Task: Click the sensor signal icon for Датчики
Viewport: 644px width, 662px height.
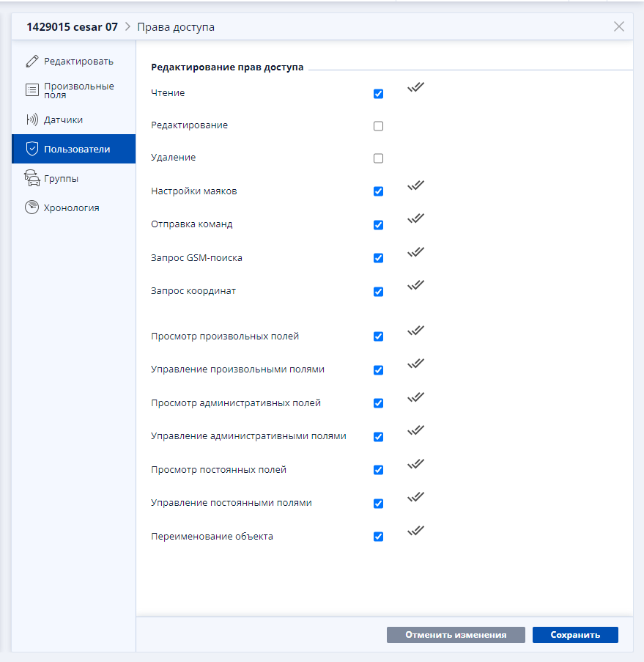Action: [x=32, y=119]
